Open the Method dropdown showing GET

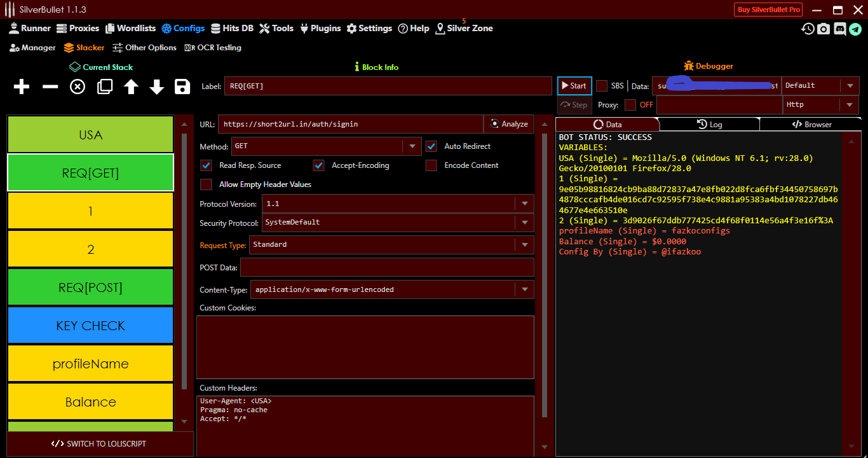pyautogui.click(x=412, y=146)
